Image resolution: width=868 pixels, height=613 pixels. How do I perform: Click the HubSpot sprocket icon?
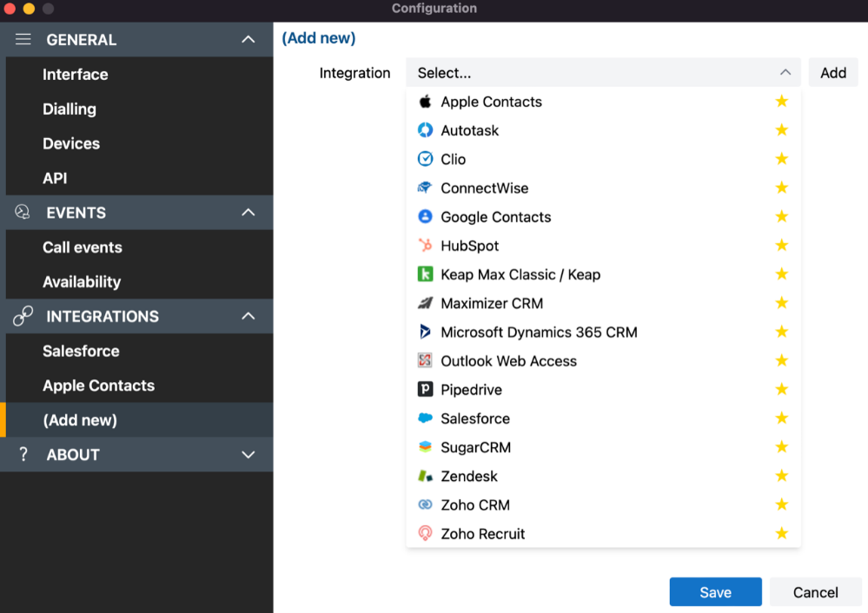click(x=425, y=246)
